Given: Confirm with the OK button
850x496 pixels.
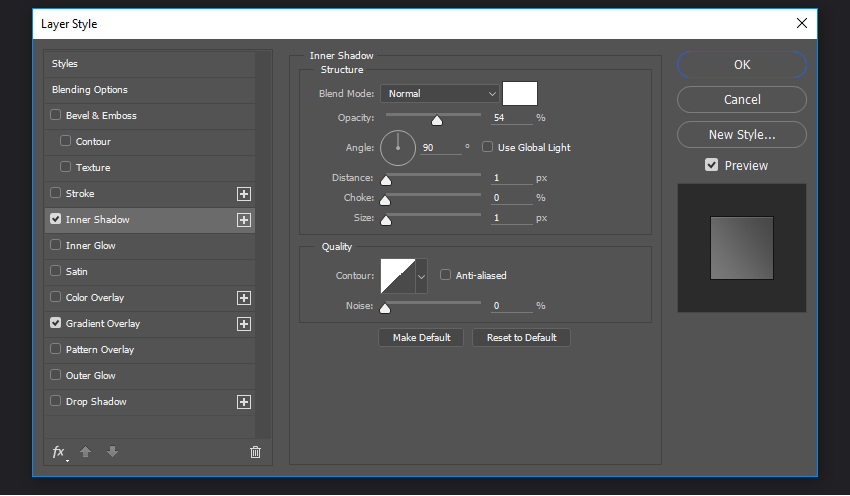Looking at the screenshot, I should coord(742,65).
